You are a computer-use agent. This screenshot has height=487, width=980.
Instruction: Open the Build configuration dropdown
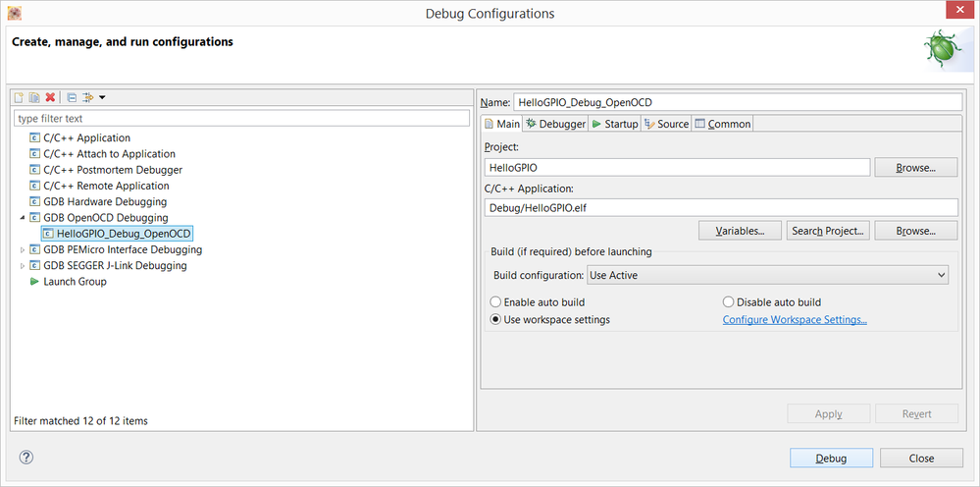pos(767,276)
